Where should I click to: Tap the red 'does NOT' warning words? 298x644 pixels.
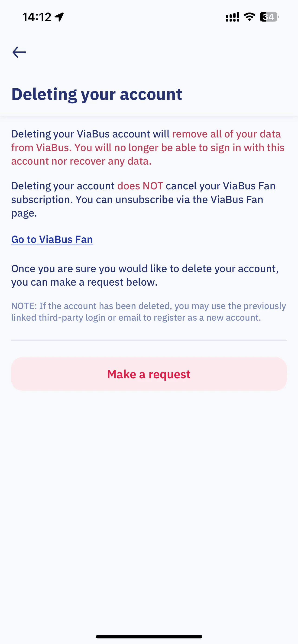click(140, 186)
